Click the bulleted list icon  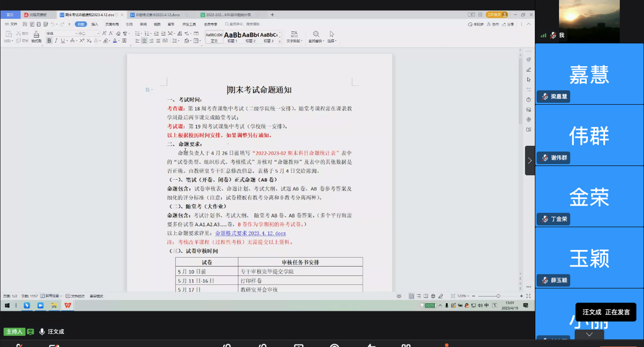138,34
